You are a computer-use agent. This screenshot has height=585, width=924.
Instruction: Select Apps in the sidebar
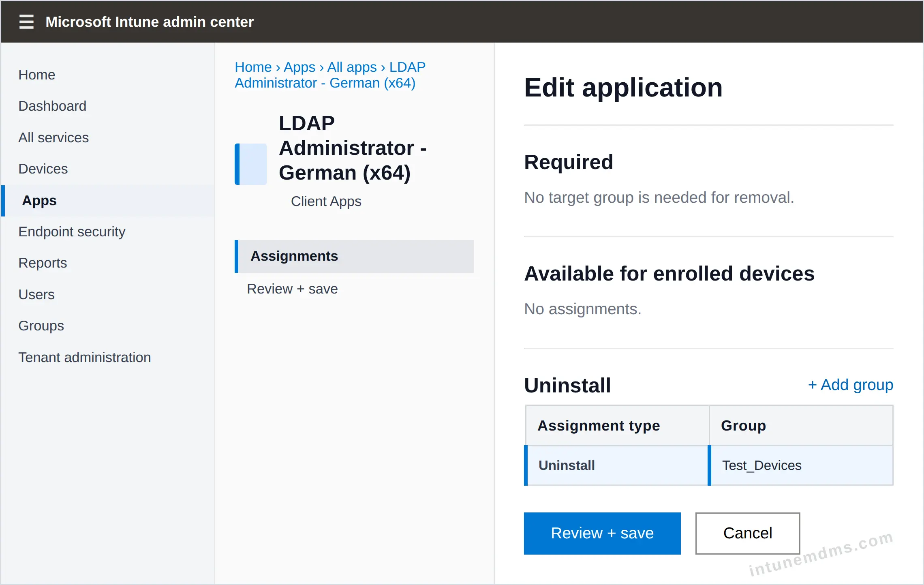pos(108,201)
